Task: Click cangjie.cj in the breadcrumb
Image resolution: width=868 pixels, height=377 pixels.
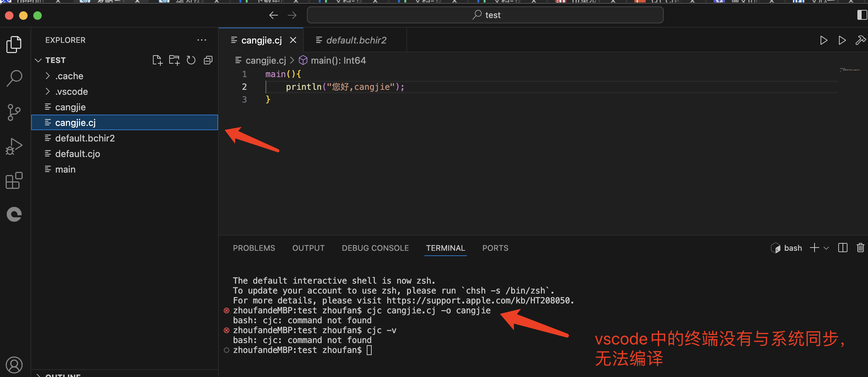Action: (x=265, y=60)
